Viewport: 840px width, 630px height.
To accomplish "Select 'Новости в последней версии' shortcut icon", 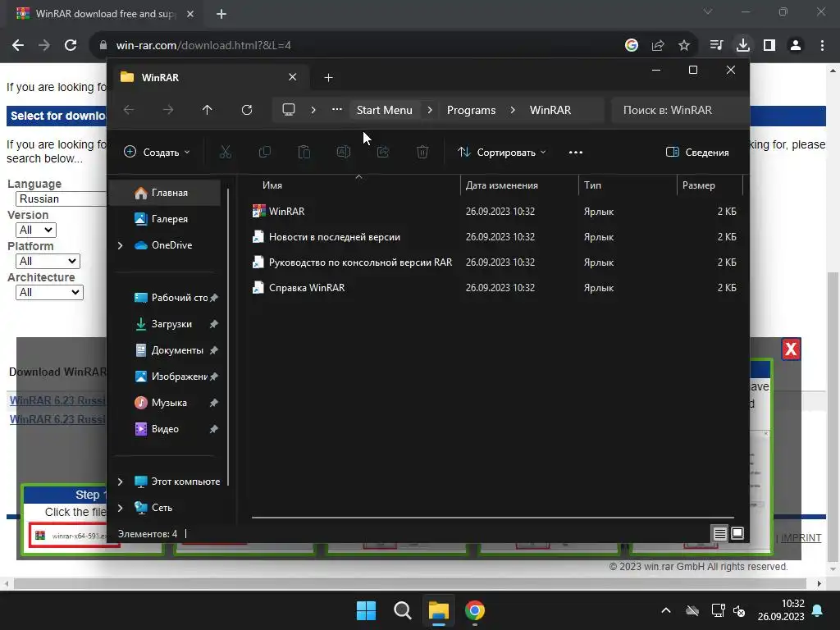I will tap(258, 236).
